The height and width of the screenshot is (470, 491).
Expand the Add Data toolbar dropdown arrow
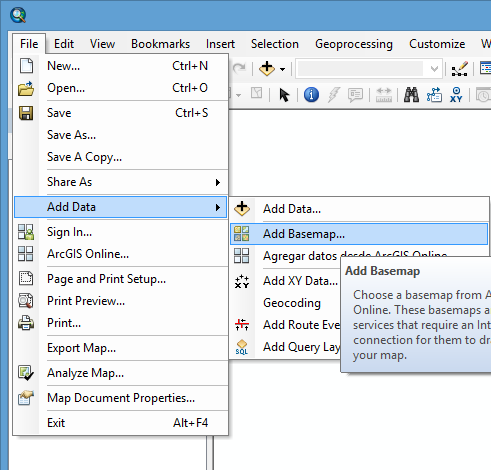coord(282,69)
